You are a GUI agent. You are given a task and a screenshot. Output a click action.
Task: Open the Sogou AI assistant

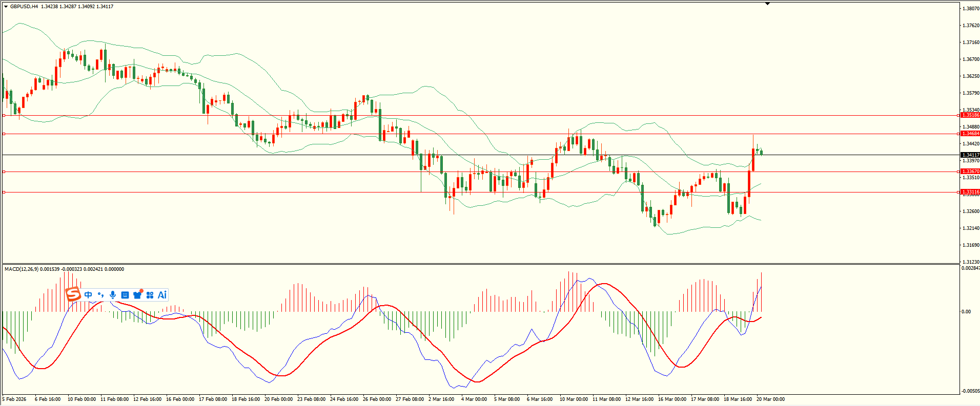pyautogui.click(x=162, y=295)
